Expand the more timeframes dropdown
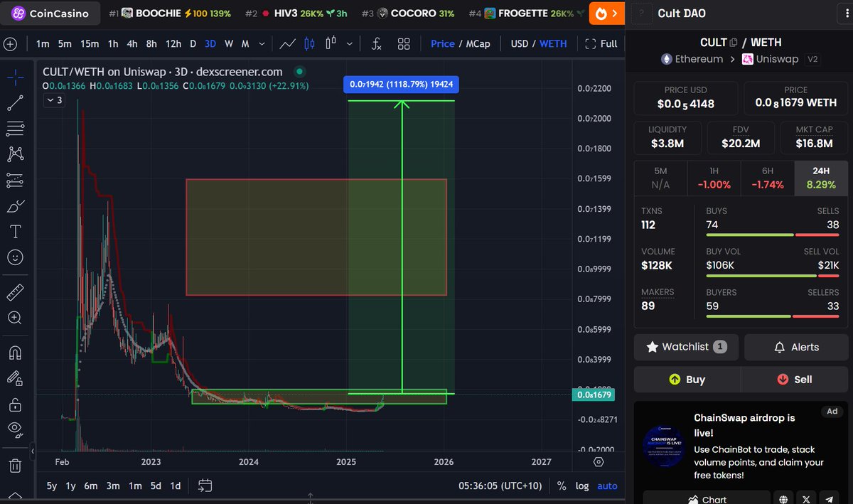 coord(262,44)
